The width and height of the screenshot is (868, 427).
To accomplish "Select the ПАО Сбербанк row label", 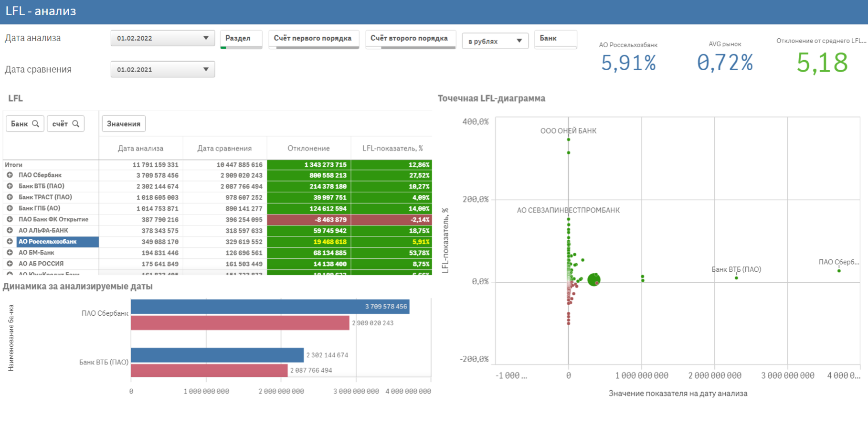I will tap(40, 175).
